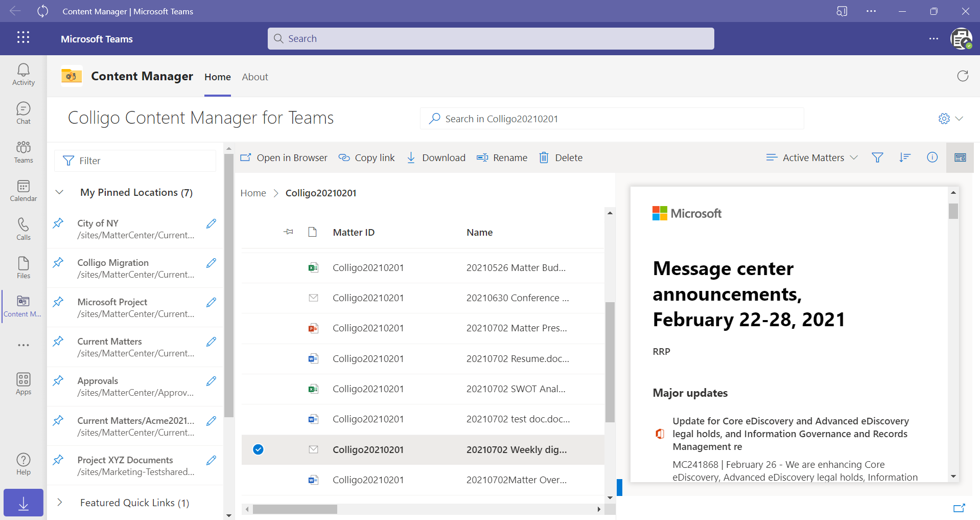Show item information details icon
The image size is (980, 520).
click(x=932, y=157)
